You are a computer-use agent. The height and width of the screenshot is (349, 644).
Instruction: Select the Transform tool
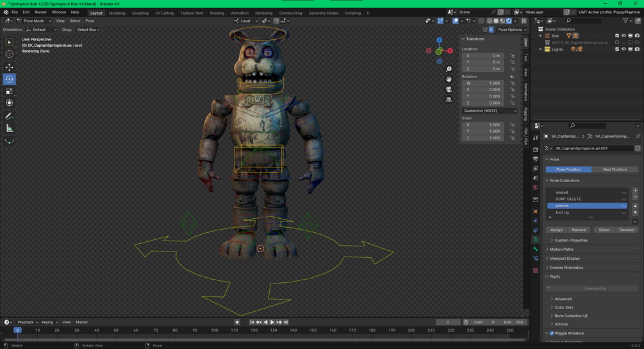pyautogui.click(x=9, y=103)
